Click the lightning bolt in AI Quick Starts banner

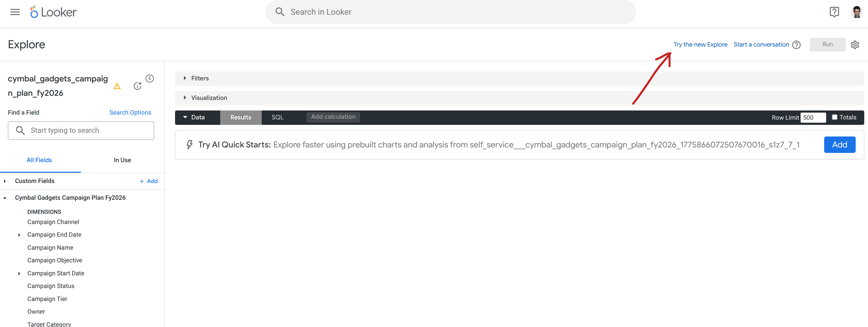pos(189,144)
